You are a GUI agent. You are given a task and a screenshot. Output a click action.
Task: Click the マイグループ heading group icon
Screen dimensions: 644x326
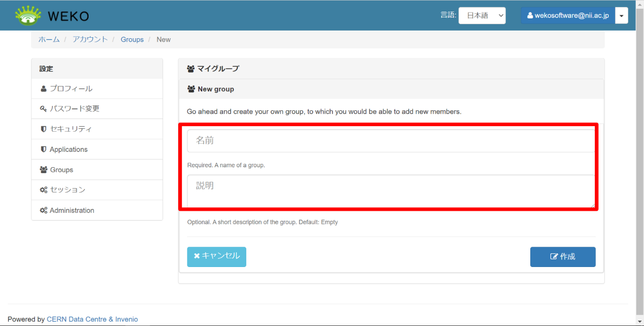pos(191,69)
